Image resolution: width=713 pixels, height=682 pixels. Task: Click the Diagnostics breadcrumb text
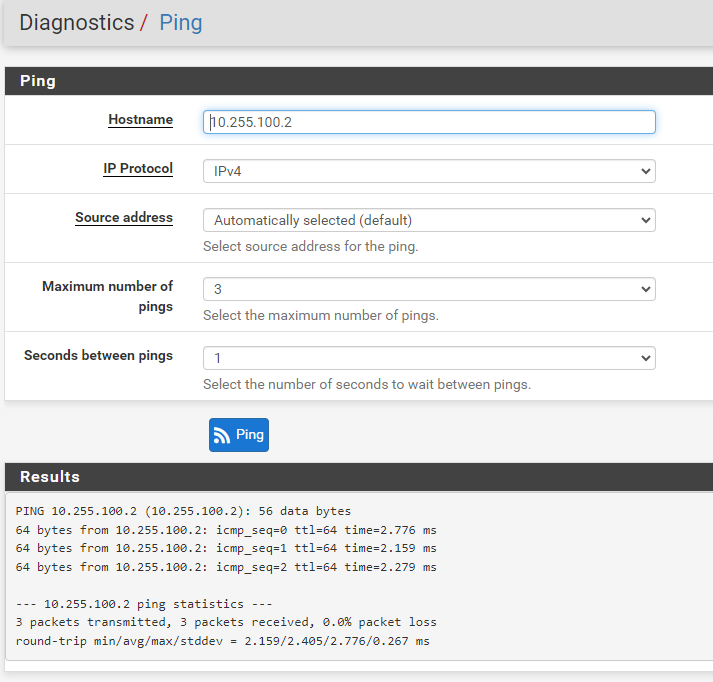[76, 22]
